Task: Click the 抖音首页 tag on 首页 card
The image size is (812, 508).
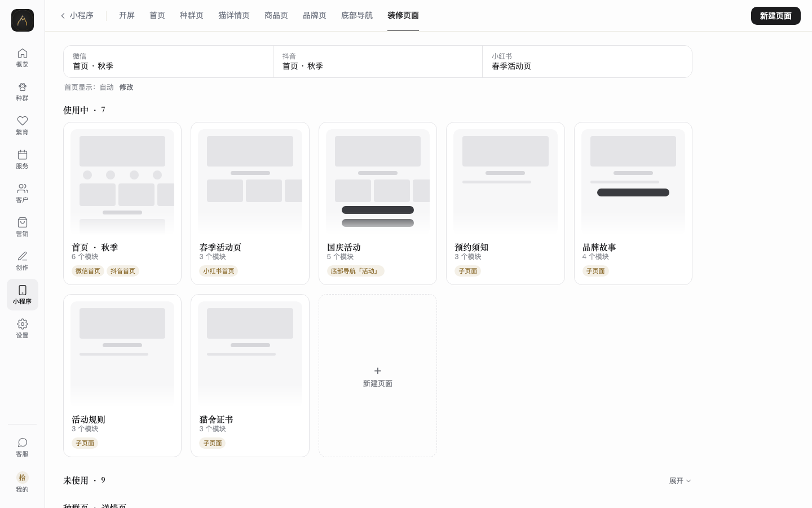Action: pos(123,271)
